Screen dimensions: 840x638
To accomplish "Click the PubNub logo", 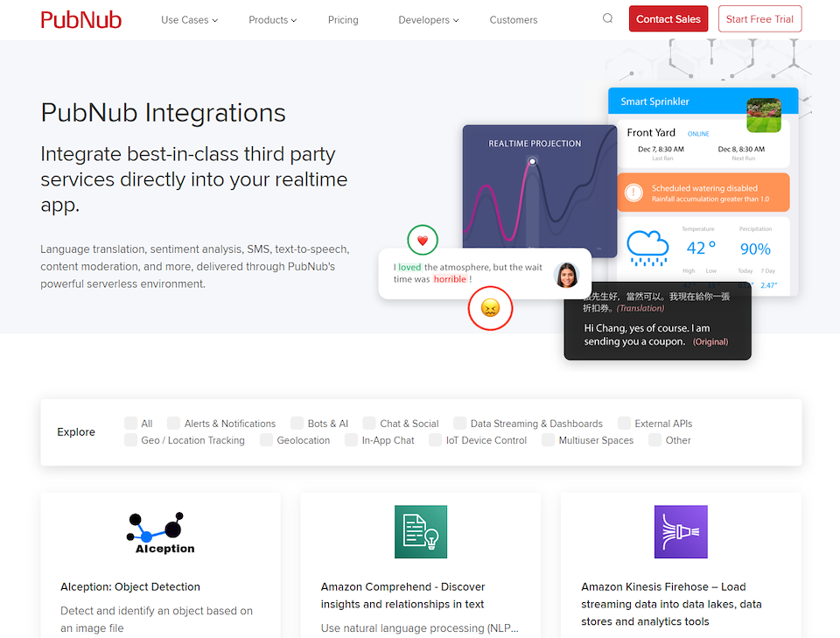I will (81, 19).
